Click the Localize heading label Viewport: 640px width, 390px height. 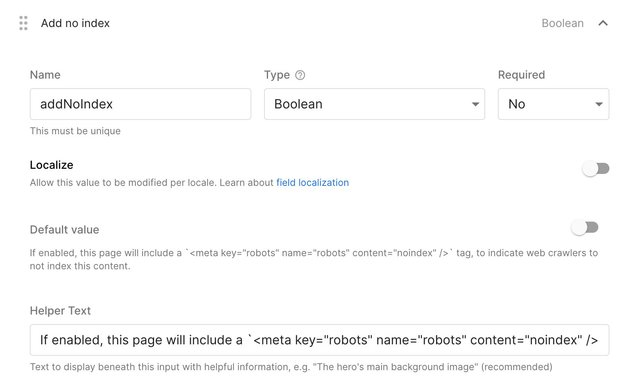(x=51, y=165)
